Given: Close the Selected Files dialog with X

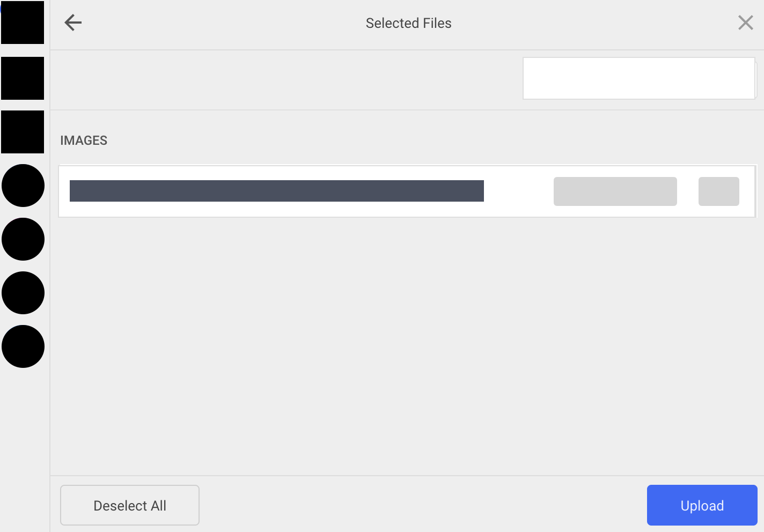Looking at the screenshot, I should tap(745, 23).
